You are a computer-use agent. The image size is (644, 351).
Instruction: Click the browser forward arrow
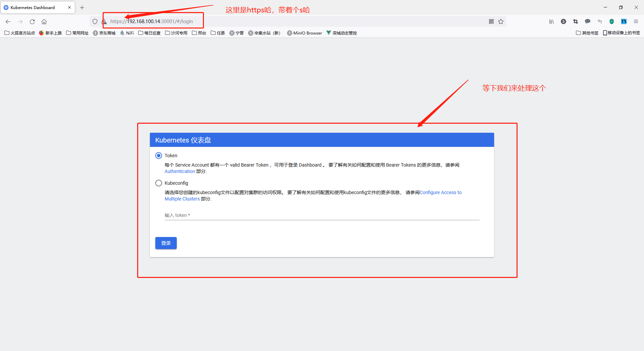(20, 21)
